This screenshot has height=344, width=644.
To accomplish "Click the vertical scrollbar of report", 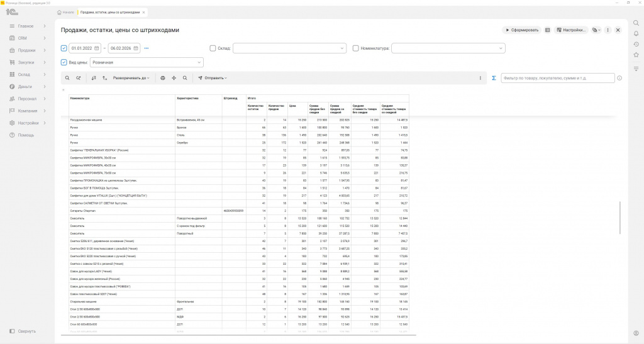I will pos(619,218).
